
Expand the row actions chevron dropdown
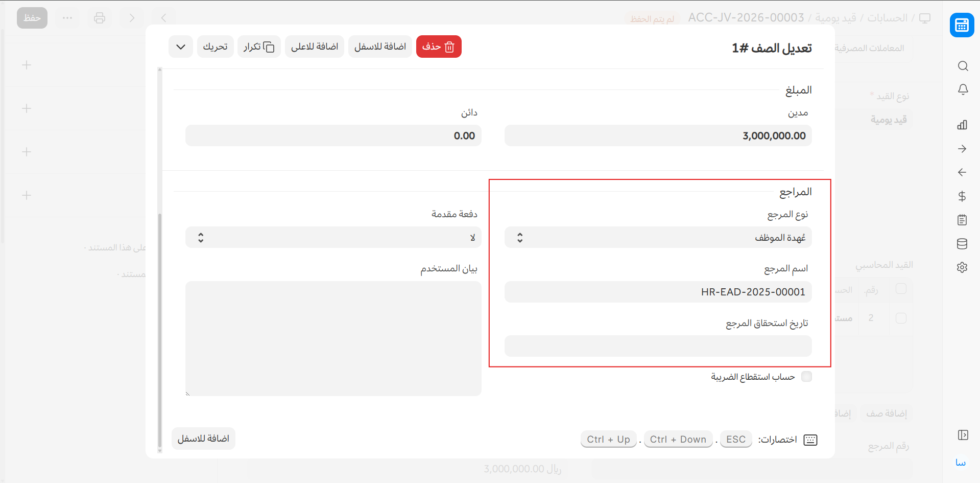pos(181,47)
